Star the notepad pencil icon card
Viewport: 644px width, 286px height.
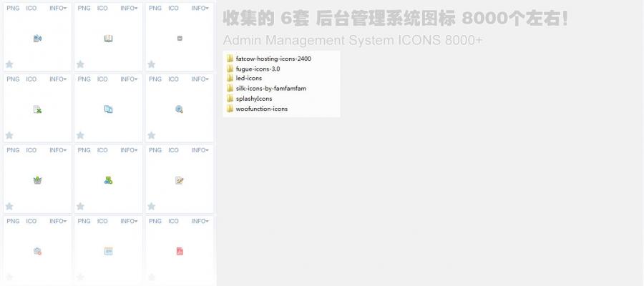pos(152,206)
